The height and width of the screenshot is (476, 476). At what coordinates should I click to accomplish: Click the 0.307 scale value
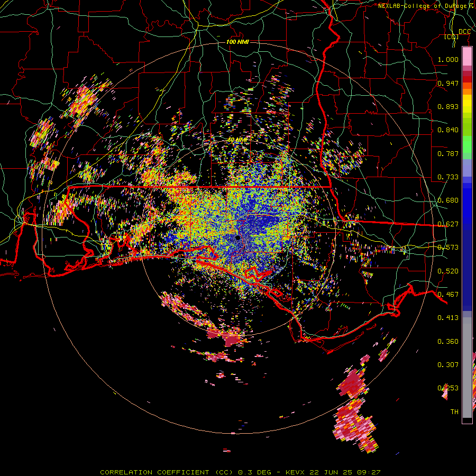[448, 365]
